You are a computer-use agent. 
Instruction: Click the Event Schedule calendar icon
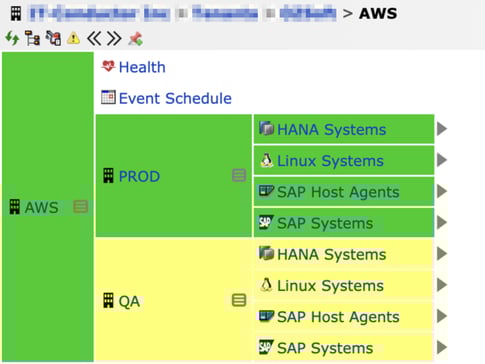click(x=108, y=97)
